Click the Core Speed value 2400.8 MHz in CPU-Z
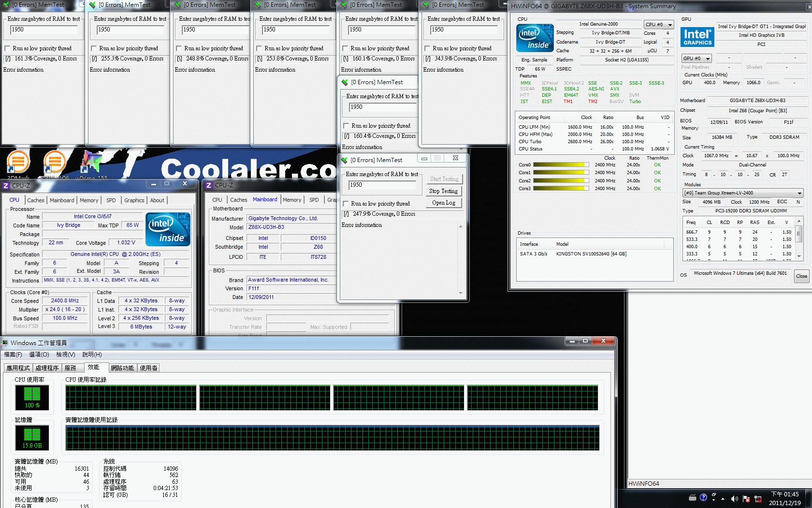This screenshot has height=508, width=812. pyautogui.click(x=65, y=301)
